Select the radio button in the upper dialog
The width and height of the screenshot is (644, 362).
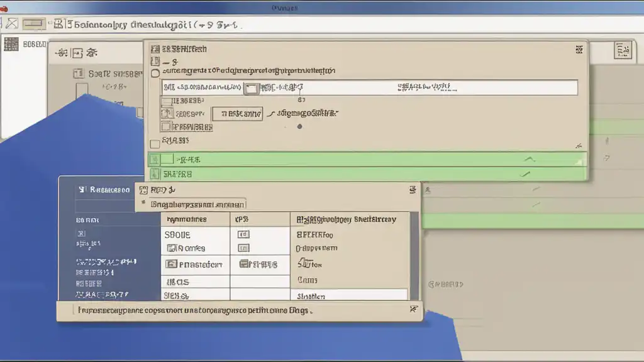pos(155,73)
